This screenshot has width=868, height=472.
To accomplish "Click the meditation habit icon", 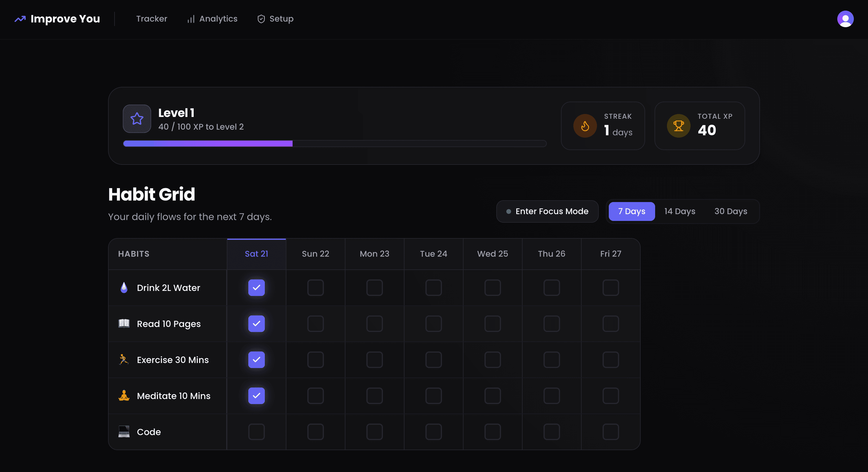I will (124, 396).
